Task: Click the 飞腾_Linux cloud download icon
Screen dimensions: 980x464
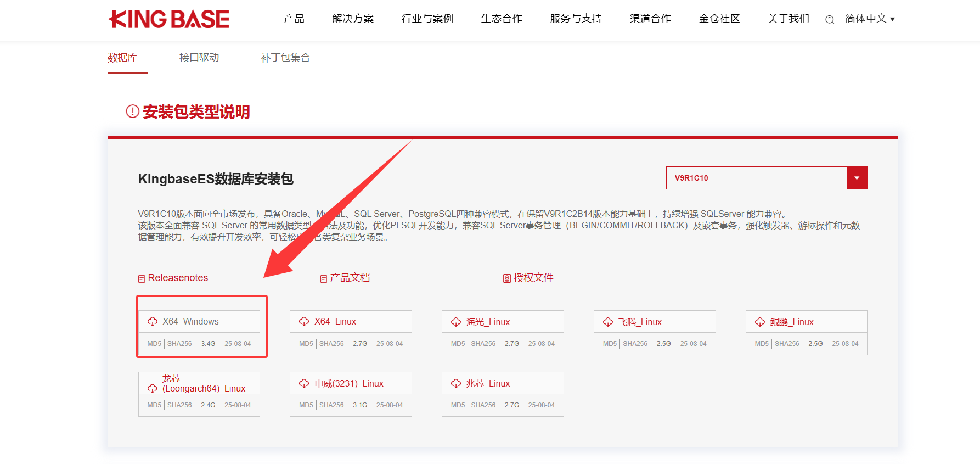Action: pyautogui.click(x=608, y=322)
